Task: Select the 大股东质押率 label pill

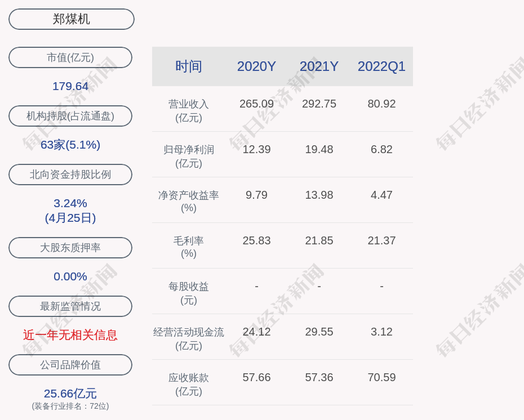Action: pos(70,247)
